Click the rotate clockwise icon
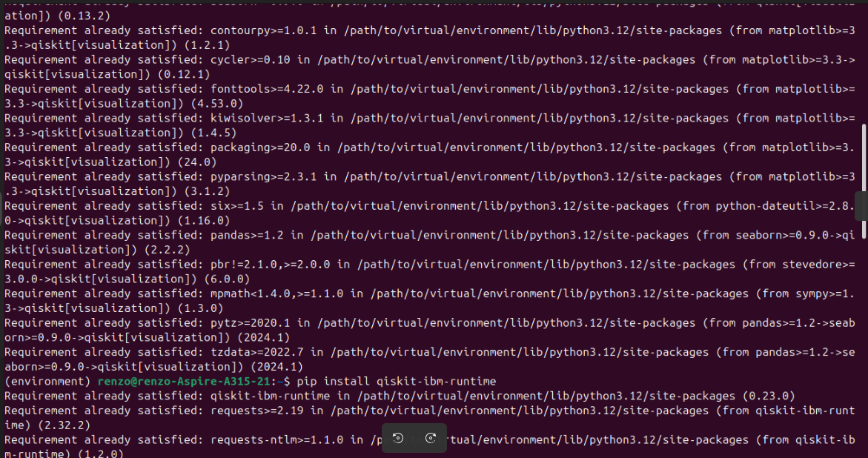The image size is (868, 458). point(431,439)
